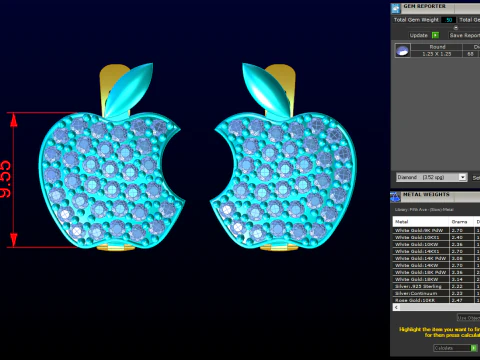480x360 pixels.
Task: Click the Update button in Gem Reporter
Action: (x=424, y=35)
